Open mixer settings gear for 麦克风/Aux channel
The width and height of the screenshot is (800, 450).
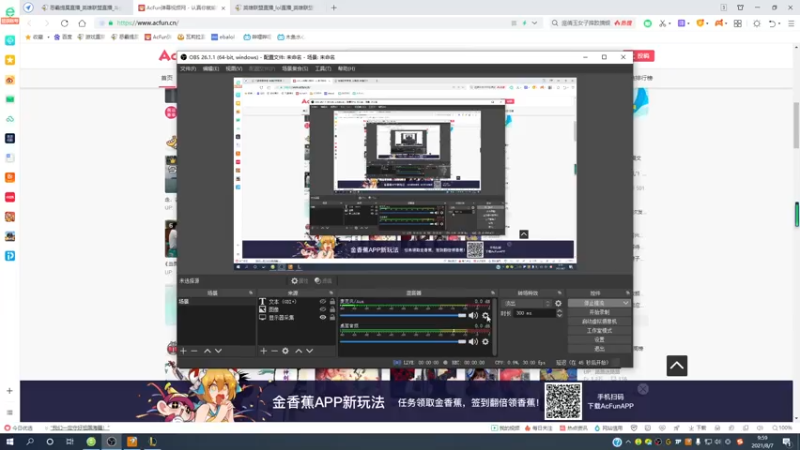[485, 315]
